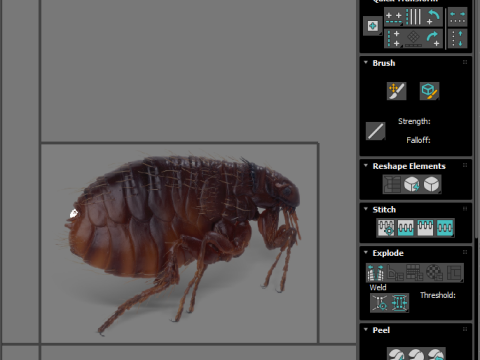Click Weld Selected Subobjects icon
The width and height of the screenshot is (480, 360).
pos(399,303)
